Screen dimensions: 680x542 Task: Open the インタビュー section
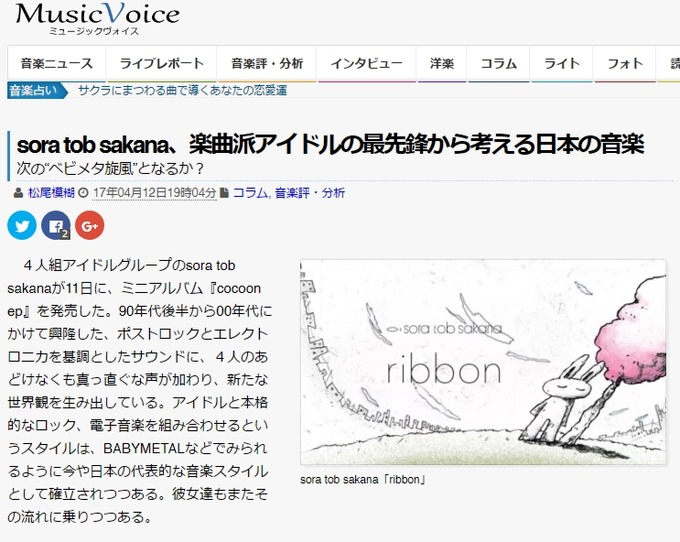point(367,64)
